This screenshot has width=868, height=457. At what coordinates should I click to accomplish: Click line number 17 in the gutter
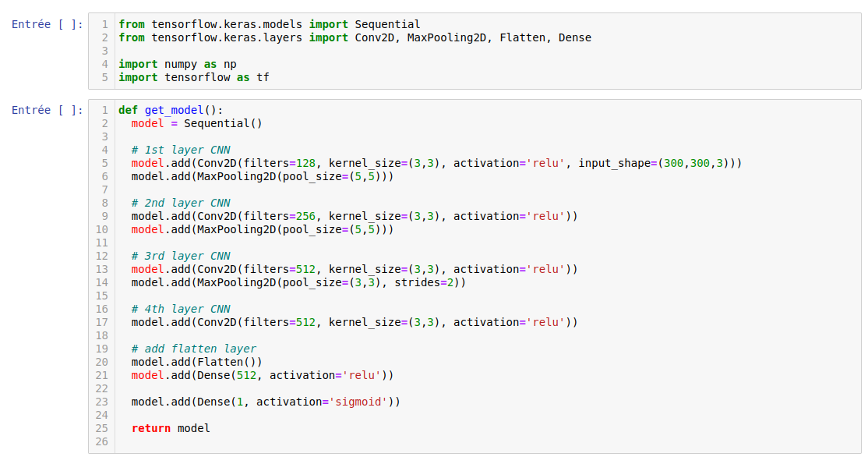[104, 322]
